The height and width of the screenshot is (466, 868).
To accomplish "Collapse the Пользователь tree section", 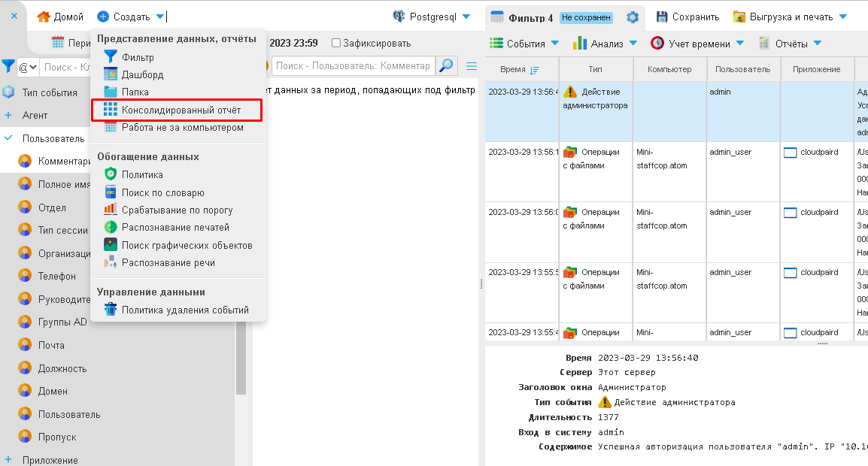I will (8, 138).
